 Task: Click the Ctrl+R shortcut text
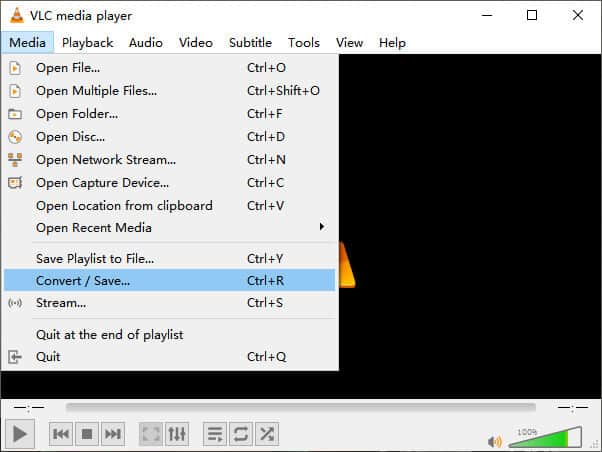[x=265, y=281]
